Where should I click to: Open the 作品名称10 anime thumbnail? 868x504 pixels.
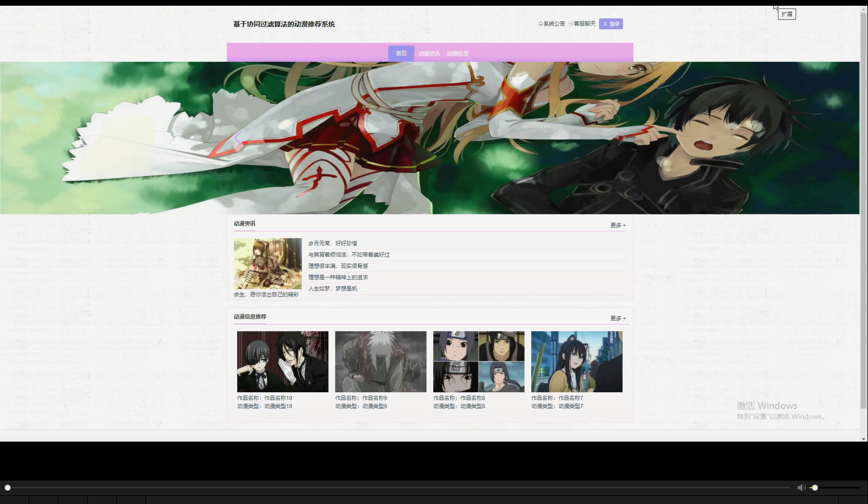pyautogui.click(x=282, y=361)
